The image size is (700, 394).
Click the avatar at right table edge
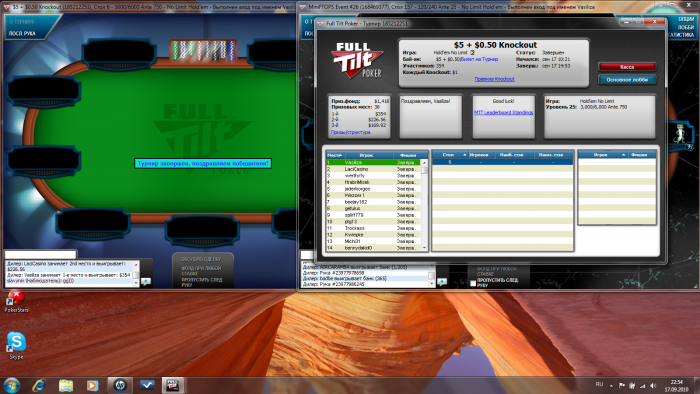[x=680, y=134]
